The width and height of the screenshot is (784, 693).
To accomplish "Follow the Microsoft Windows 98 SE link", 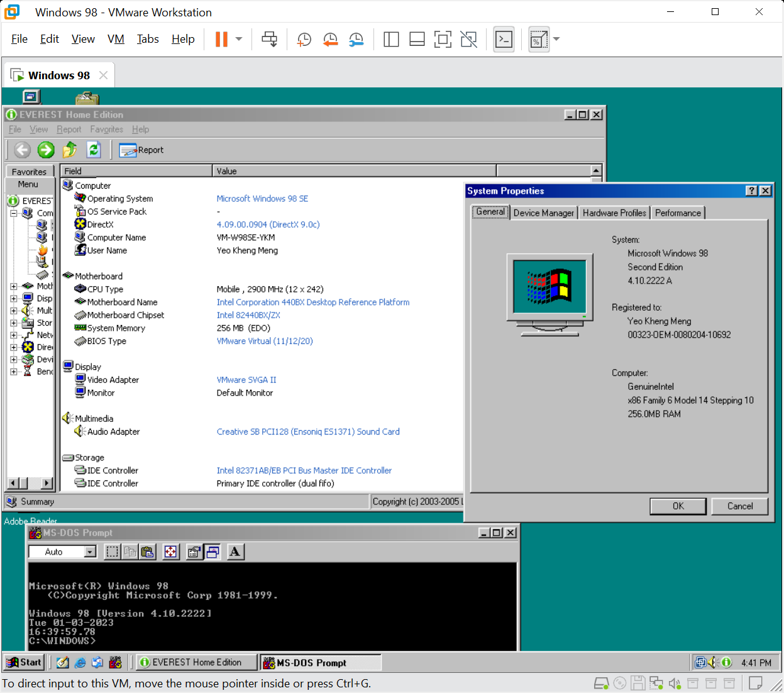I will coord(262,199).
